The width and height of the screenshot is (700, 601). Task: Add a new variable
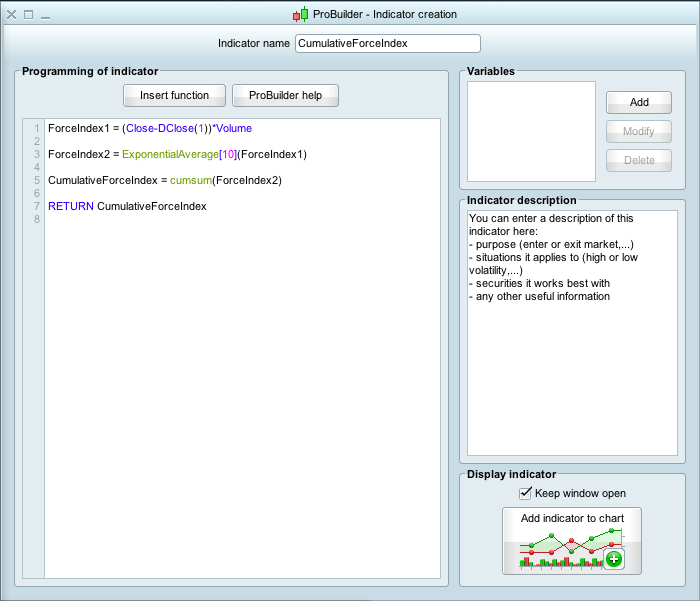639,102
